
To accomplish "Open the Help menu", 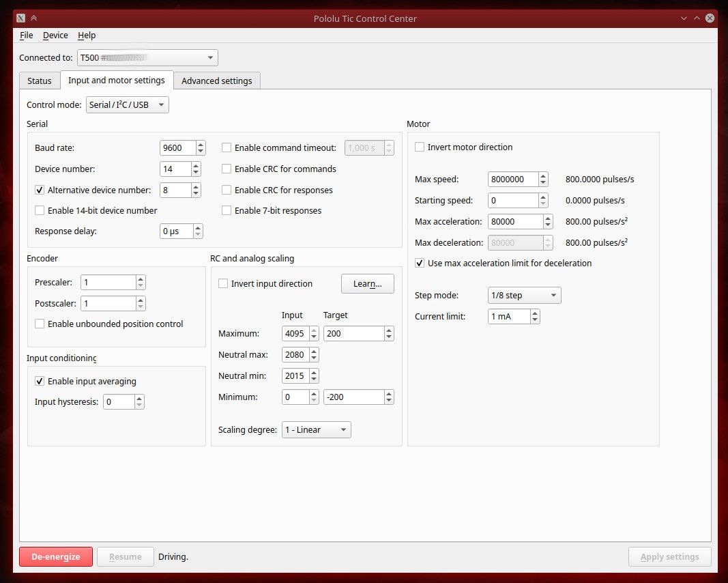I will point(86,35).
